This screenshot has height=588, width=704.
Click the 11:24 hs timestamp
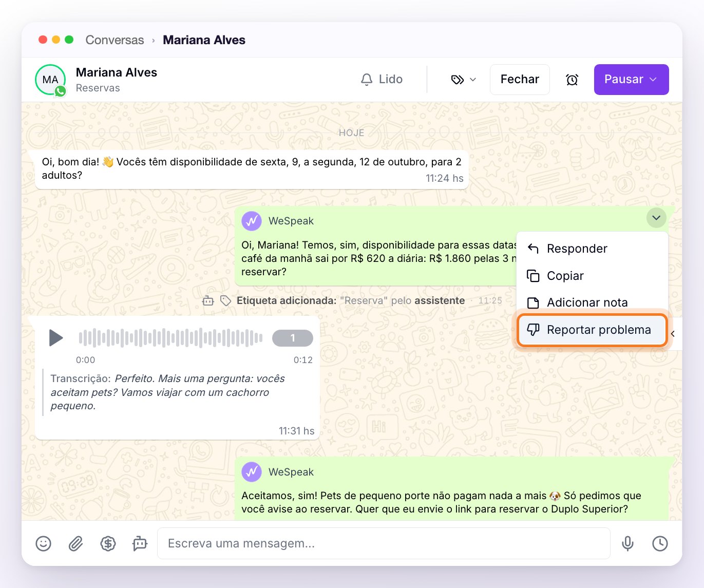click(x=445, y=178)
